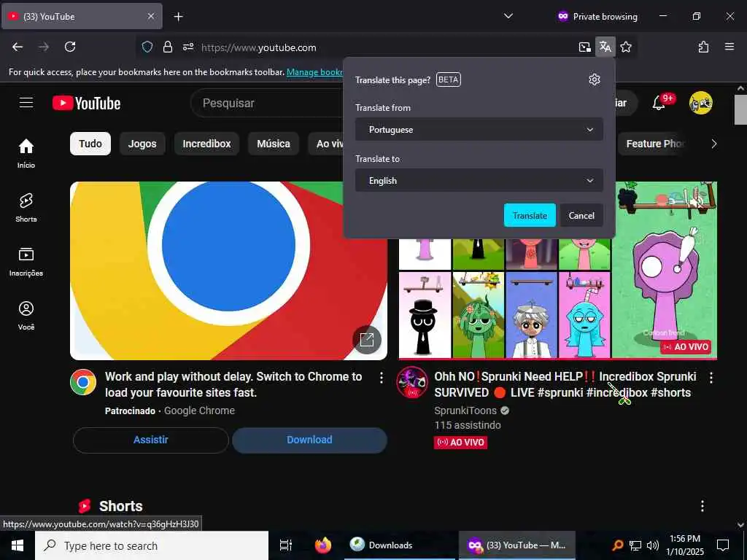This screenshot has width=747, height=560.
Task: Open the Work and play without delay ad title
Action: click(233, 384)
